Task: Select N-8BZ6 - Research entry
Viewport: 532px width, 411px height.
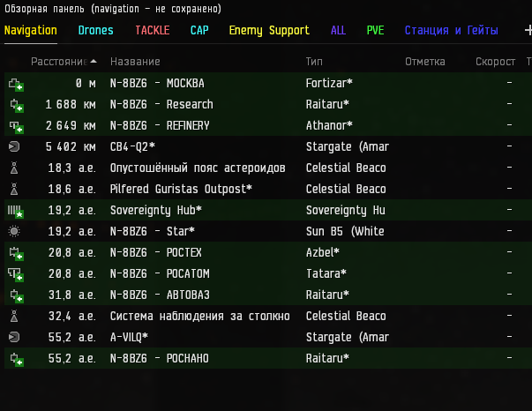Action: [161, 104]
